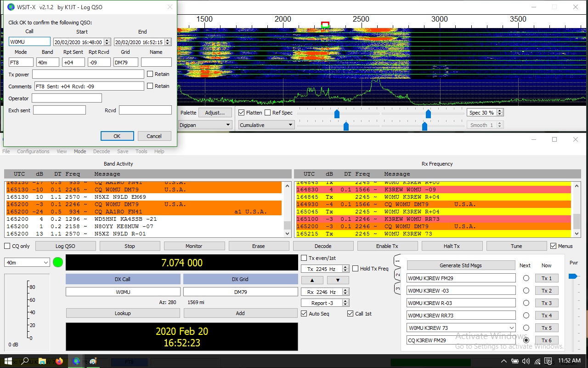Viewport: 588px width, 368px height.
Task: Click the Tx 4 Now button
Action: tap(547, 316)
